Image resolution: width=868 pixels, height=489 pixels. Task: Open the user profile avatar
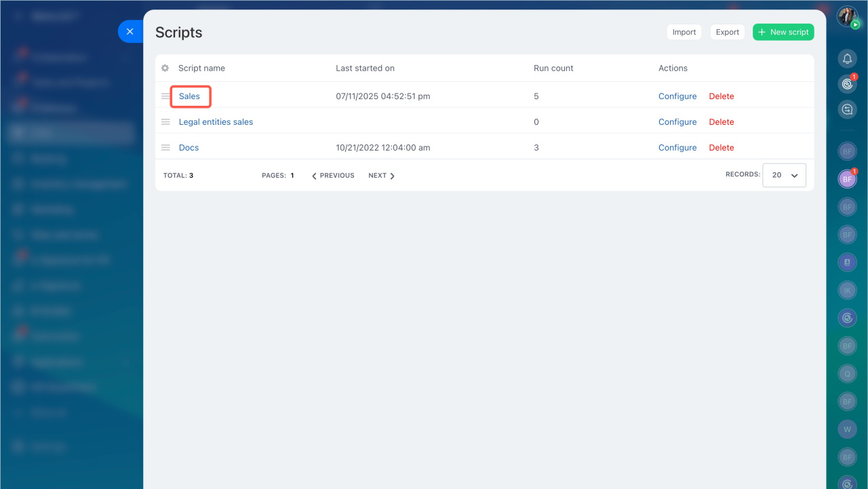(847, 16)
